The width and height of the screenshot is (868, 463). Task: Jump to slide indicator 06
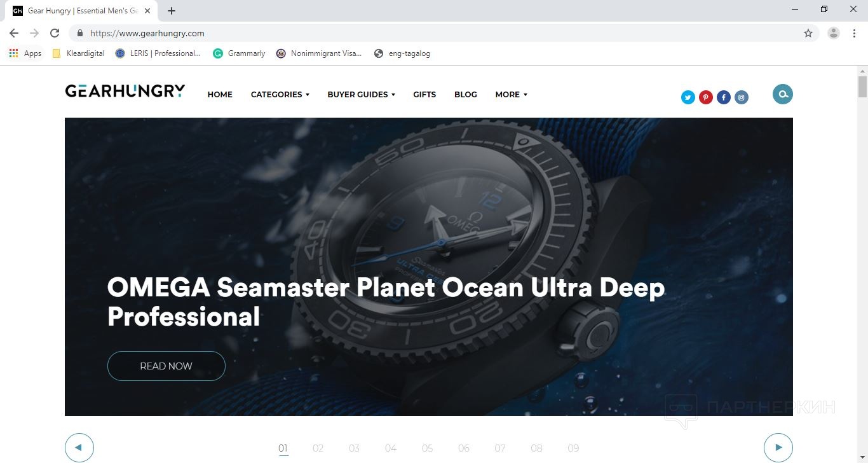tap(464, 448)
